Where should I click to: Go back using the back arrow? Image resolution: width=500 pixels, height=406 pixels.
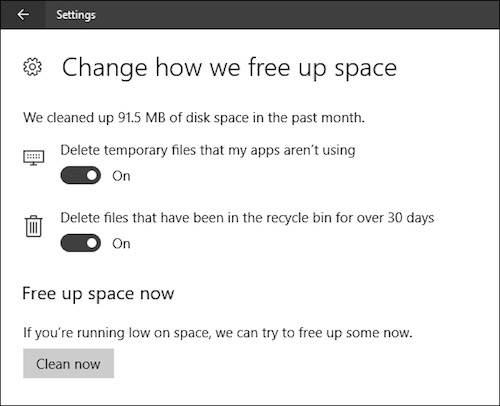23,15
